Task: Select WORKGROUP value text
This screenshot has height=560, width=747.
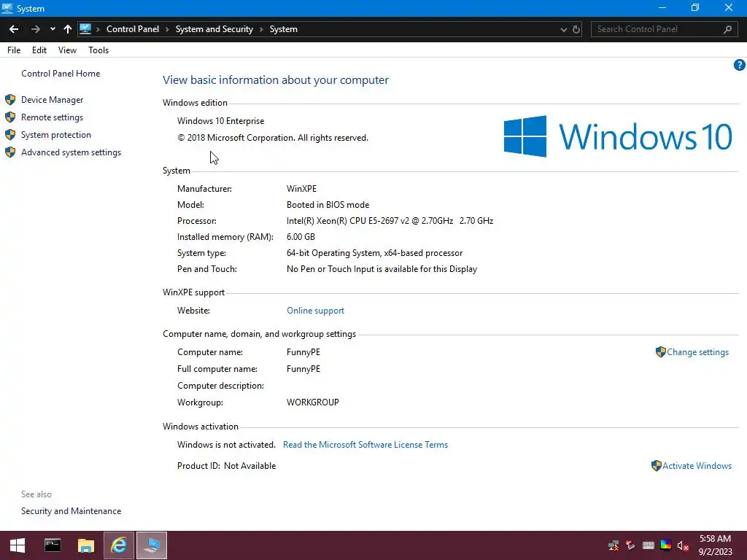Action: [312, 402]
